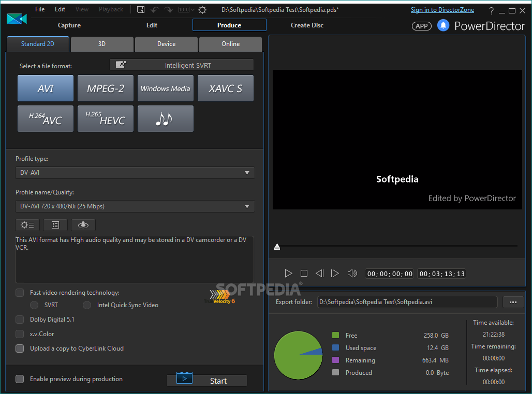Select the AVI file format

[46, 88]
